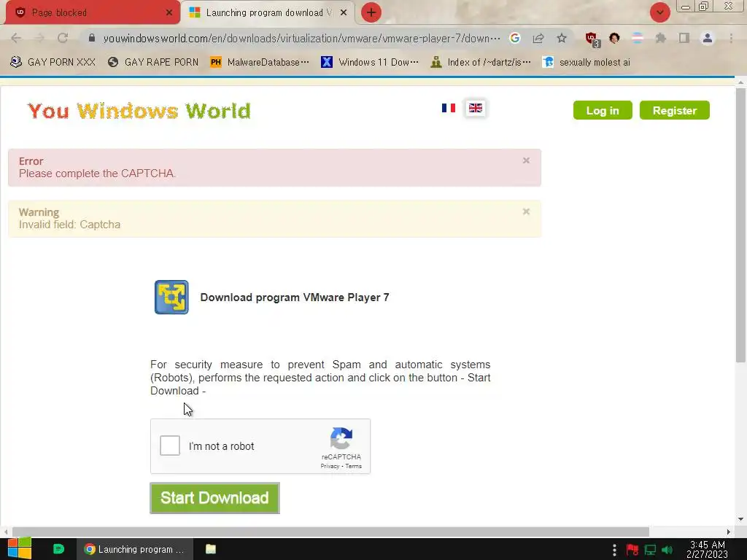
Task: Share this page using the share icon
Action: (538, 38)
